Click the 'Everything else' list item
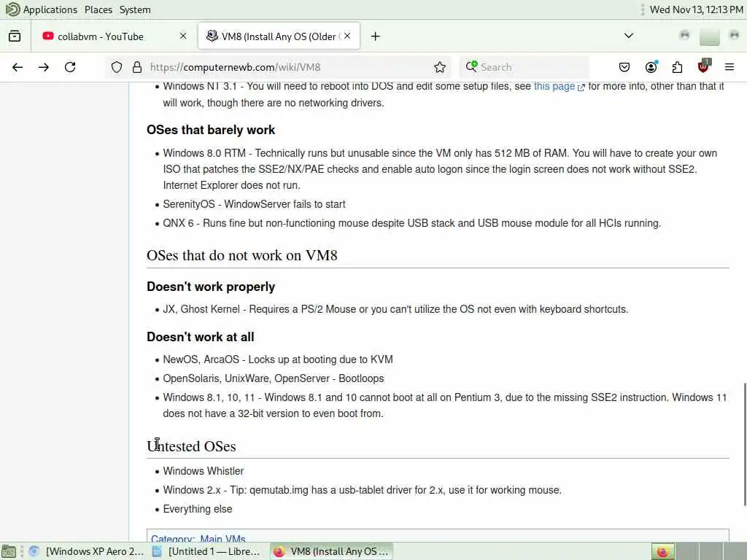This screenshot has height=560, width=747. [x=198, y=509]
